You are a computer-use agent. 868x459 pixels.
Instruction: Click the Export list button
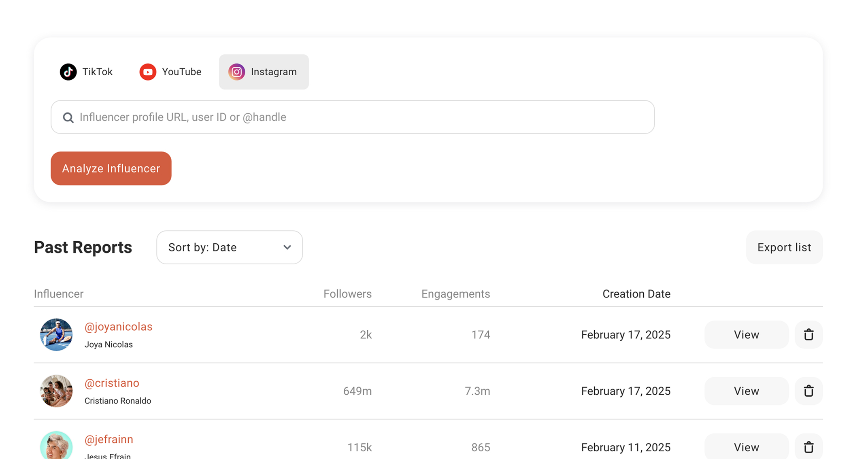[x=784, y=247]
